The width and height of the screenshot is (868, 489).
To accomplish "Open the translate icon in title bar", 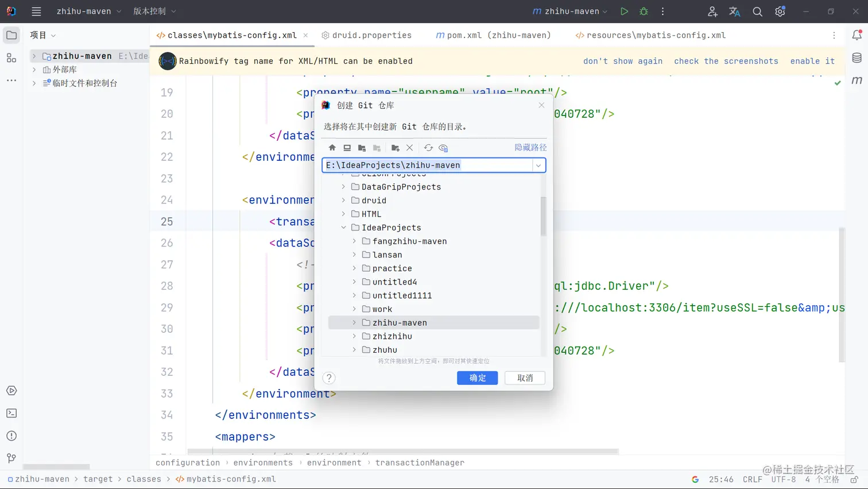I will point(735,11).
